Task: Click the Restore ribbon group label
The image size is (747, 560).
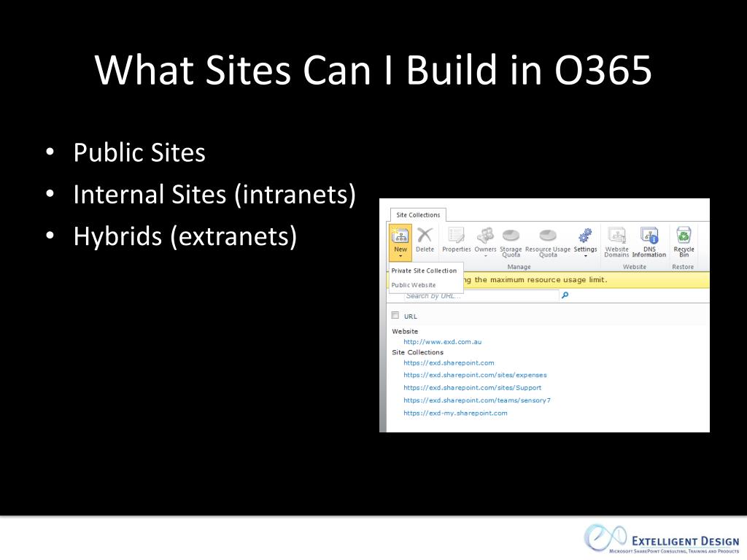Action: [x=683, y=267]
